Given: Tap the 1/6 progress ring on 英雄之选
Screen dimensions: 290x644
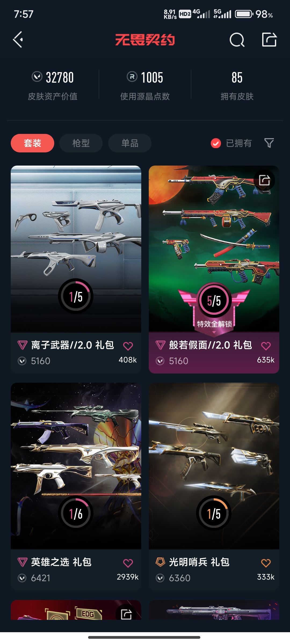Looking at the screenshot, I should (x=76, y=513).
